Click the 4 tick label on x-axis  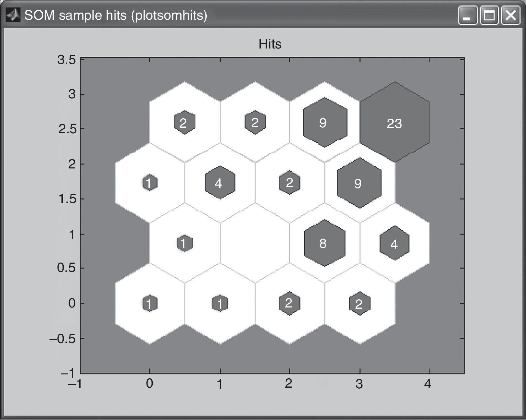click(x=428, y=384)
